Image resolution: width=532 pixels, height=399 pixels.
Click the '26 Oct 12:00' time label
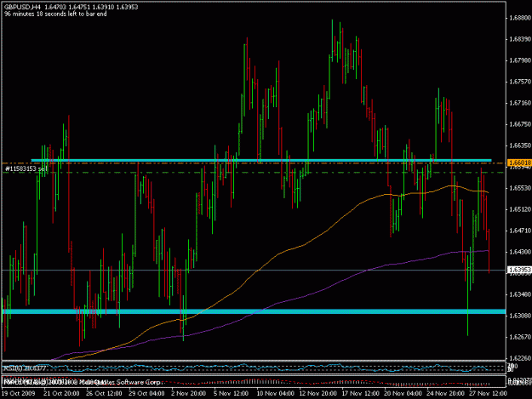point(104,394)
